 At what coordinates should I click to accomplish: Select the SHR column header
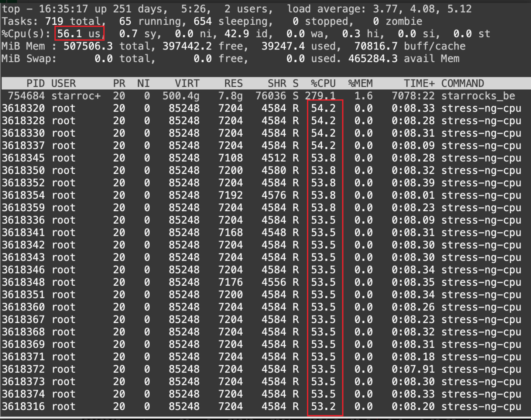click(277, 83)
